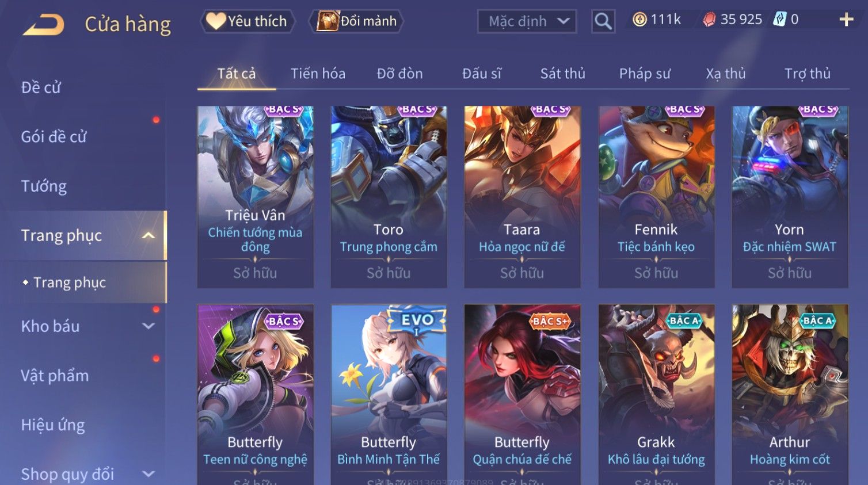Switch to the Sát thủ tab
The image size is (868, 485).
point(562,74)
